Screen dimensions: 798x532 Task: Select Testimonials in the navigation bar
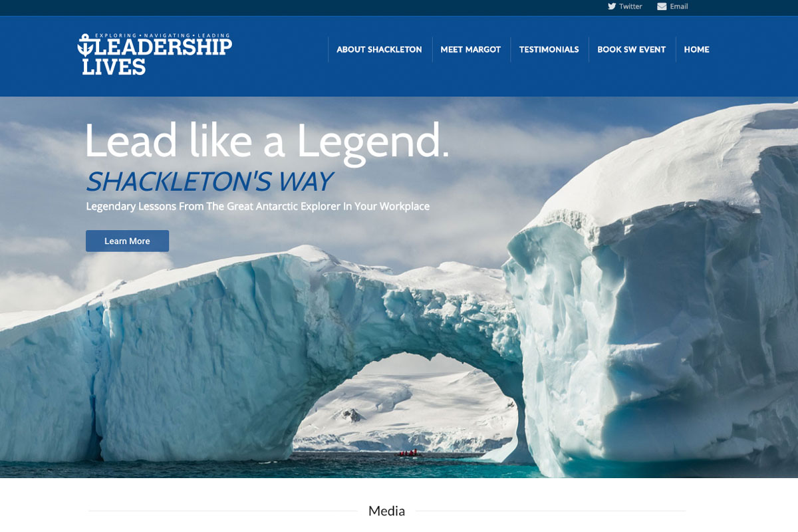pyautogui.click(x=549, y=49)
